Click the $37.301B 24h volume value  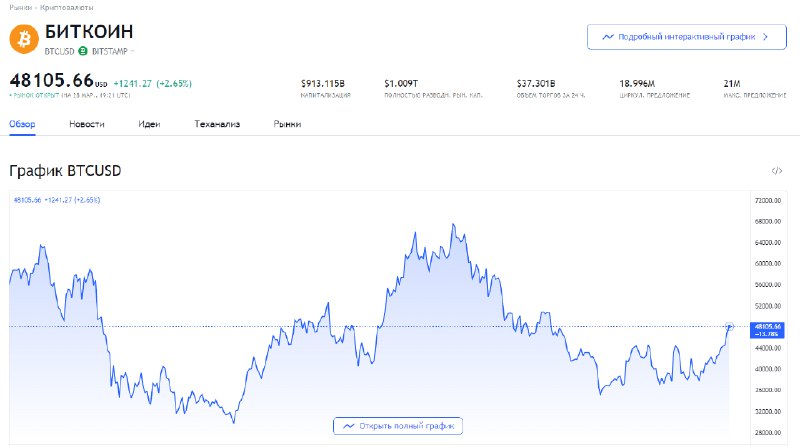tap(536, 83)
